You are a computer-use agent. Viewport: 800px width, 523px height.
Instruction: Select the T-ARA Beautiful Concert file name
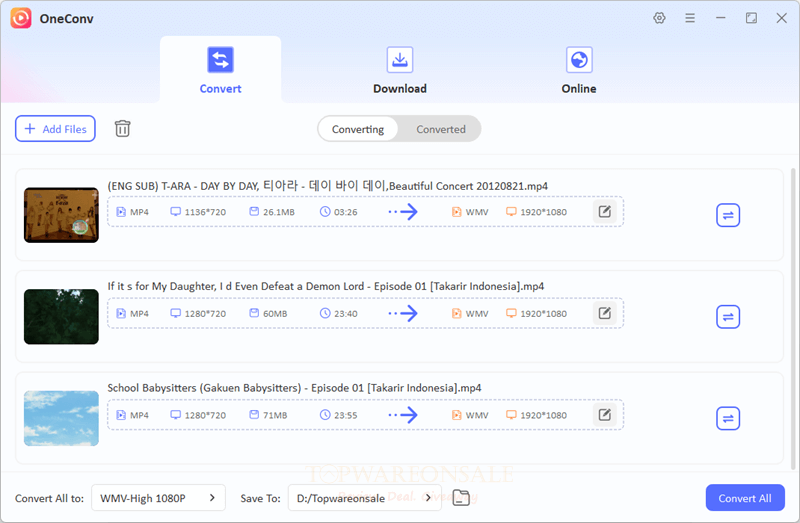[x=328, y=186]
